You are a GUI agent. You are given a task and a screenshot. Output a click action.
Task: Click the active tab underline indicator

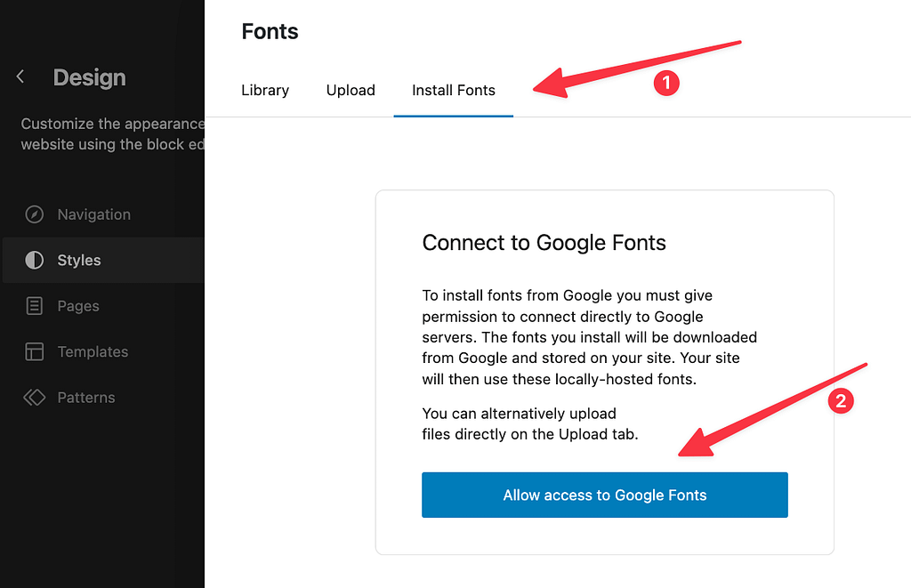coord(453,114)
